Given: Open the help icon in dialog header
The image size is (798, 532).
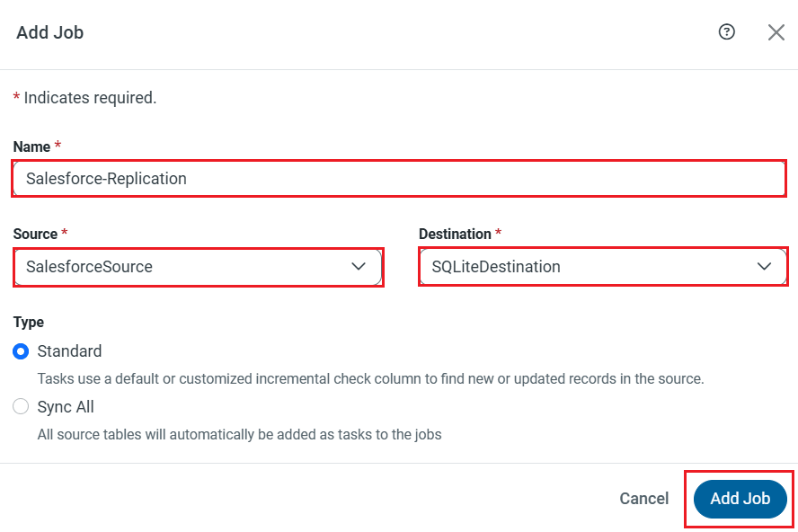Looking at the screenshot, I should (727, 32).
